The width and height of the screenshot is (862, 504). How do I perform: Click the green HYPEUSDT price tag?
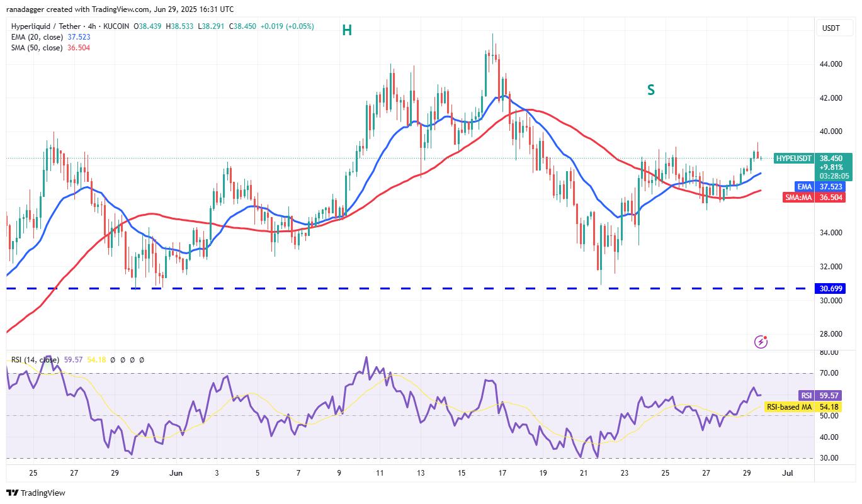click(x=793, y=159)
